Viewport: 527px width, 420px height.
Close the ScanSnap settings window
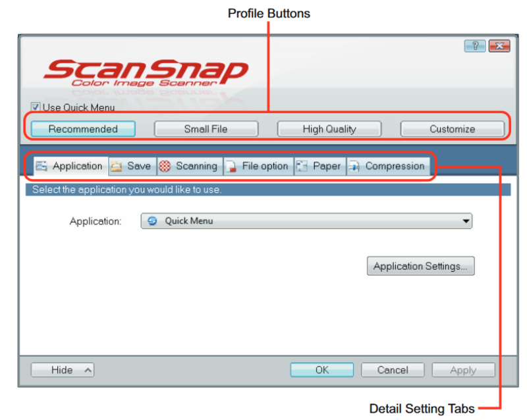pos(499,46)
